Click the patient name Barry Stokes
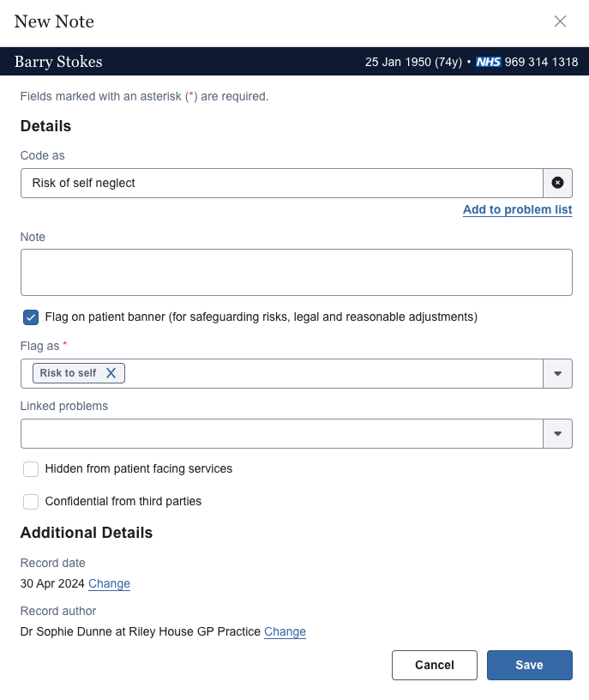 pos(57,62)
